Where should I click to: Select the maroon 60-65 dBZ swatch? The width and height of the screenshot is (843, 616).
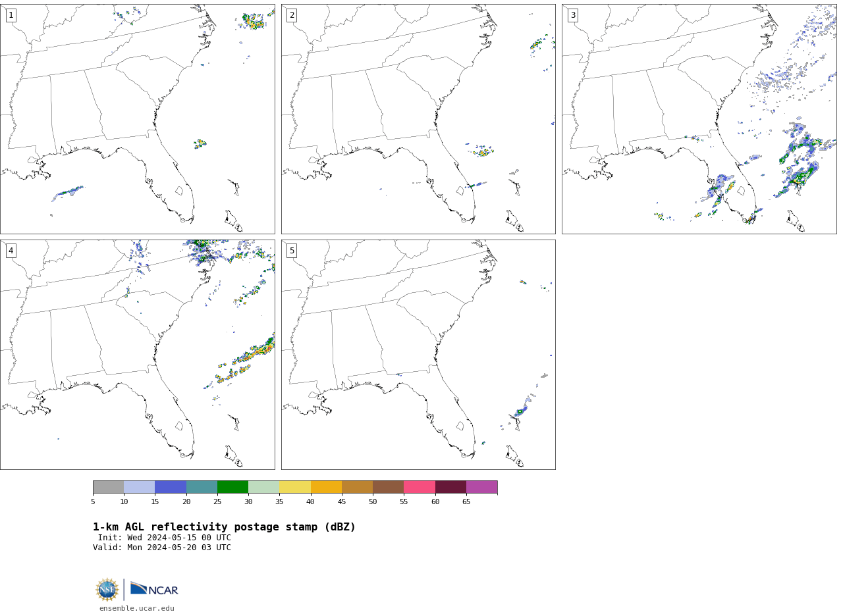coord(450,487)
